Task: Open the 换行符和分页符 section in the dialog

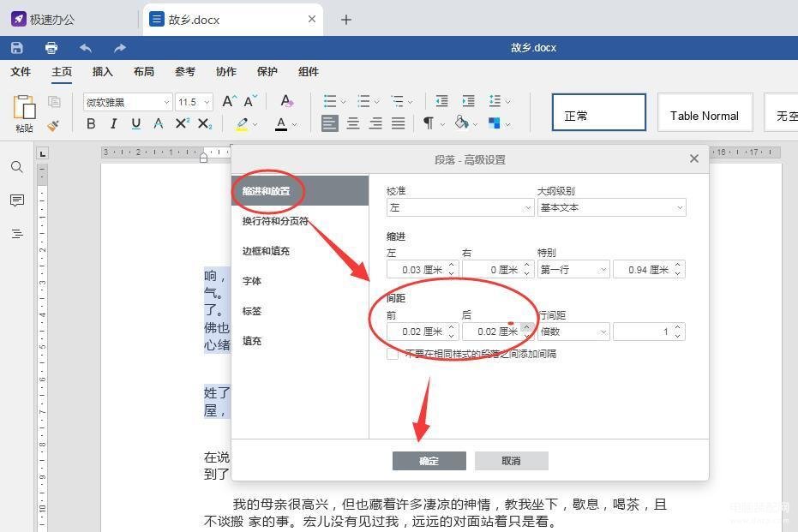Action: click(x=275, y=221)
